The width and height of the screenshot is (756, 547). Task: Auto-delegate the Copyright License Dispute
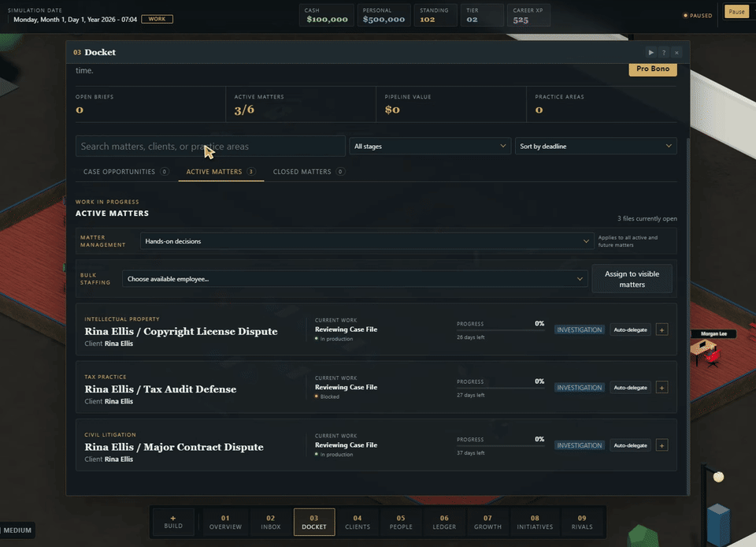(630, 330)
